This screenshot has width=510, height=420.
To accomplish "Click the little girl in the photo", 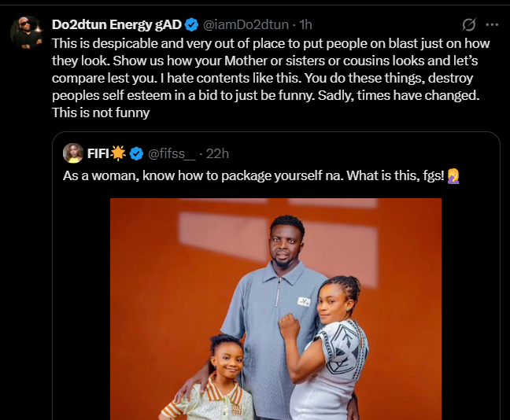I will (x=221, y=378).
